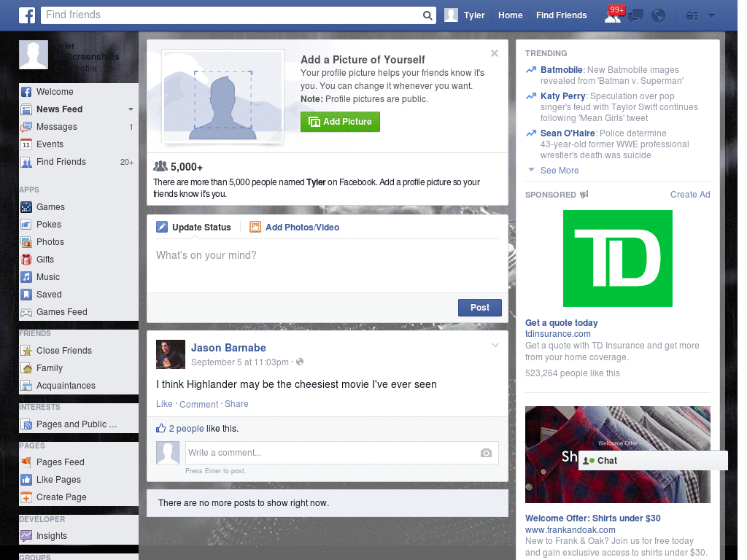Select Find Friends in left sidebar
This screenshot has height=560, width=747.
click(79, 162)
